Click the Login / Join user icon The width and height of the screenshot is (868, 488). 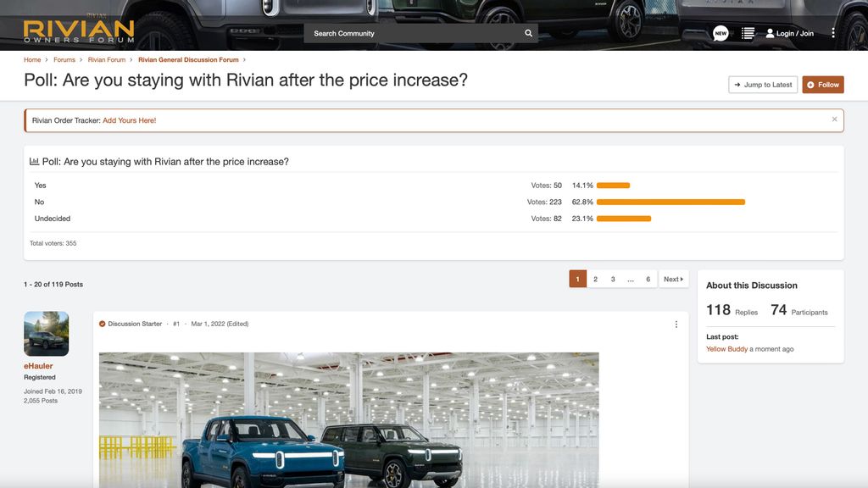770,34
